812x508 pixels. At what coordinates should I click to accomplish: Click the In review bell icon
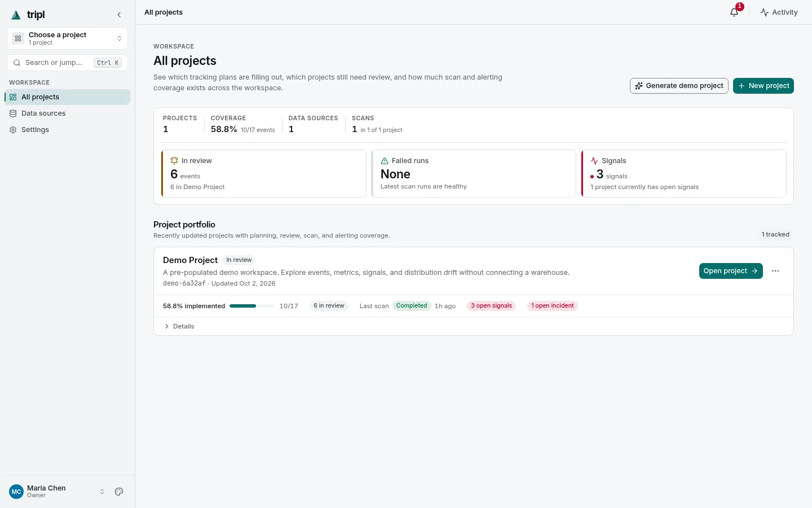[x=174, y=161]
